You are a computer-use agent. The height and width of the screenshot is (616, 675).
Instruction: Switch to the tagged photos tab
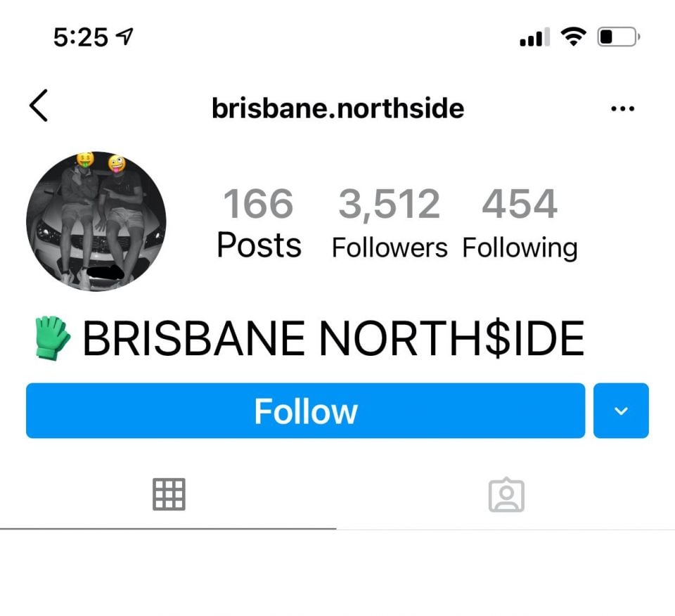pyautogui.click(x=506, y=495)
